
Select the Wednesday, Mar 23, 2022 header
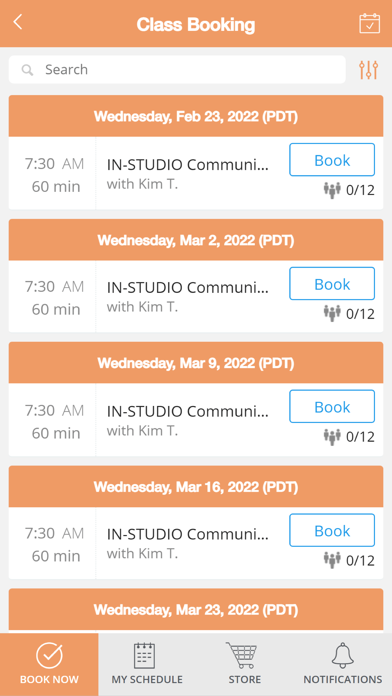[196, 609]
